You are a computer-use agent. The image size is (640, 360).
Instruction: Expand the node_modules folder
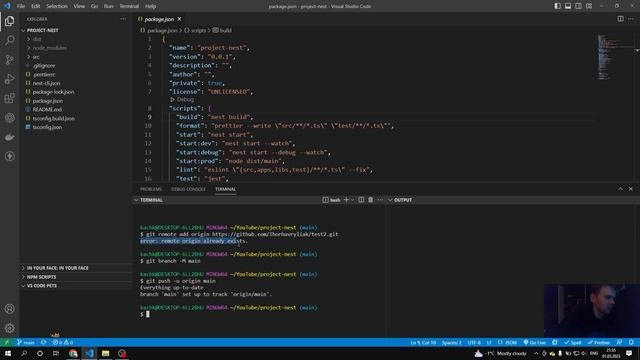coord(49,48)
